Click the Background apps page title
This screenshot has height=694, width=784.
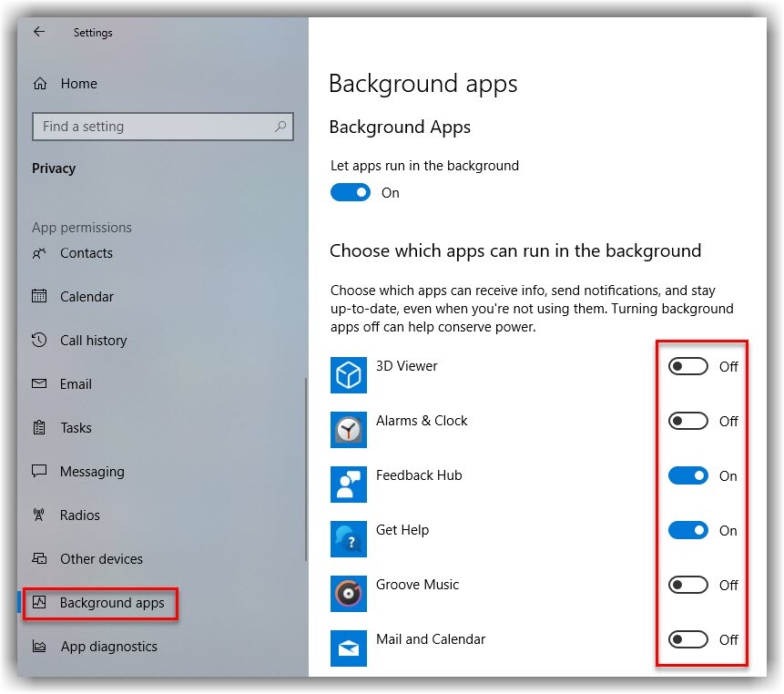(423, 84)
